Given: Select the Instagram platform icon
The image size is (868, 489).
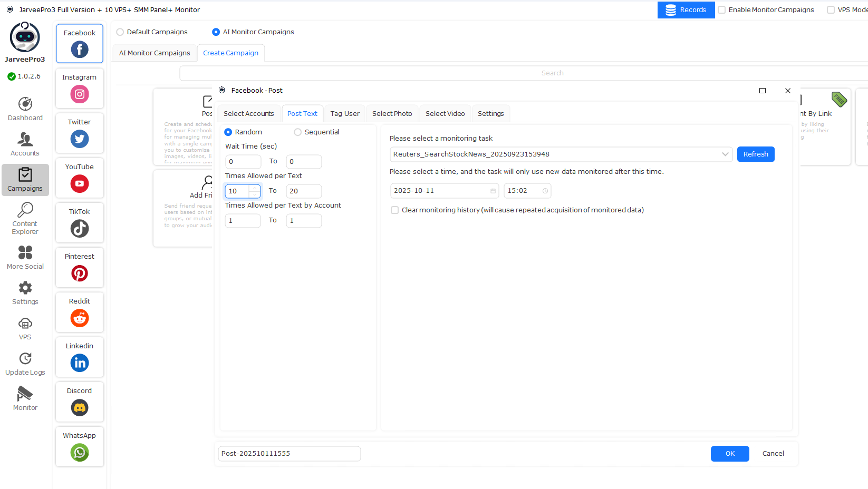Looking at the screenshot, I should [x=80, y=94].
